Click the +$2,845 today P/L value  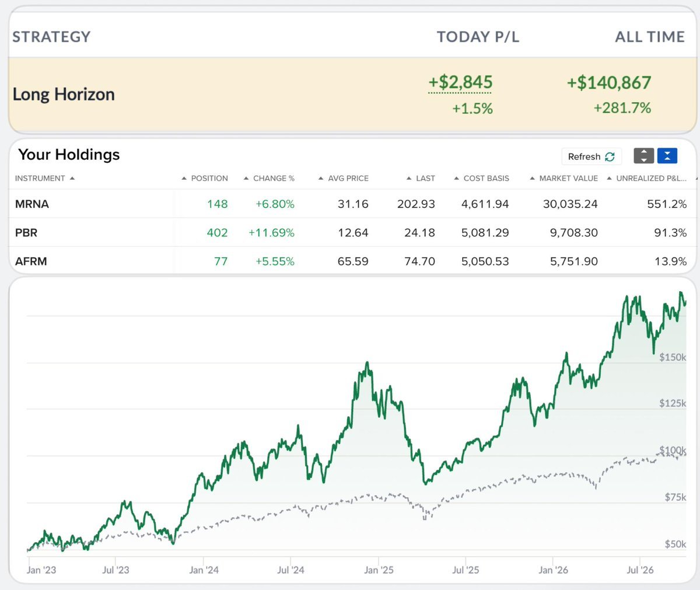tap(460, 82)
